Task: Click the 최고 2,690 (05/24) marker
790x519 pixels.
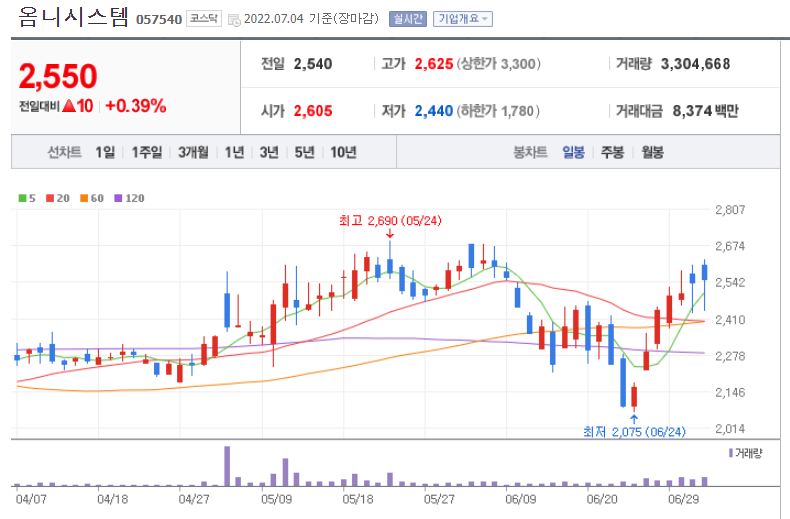Action: [x=390, y=221]
